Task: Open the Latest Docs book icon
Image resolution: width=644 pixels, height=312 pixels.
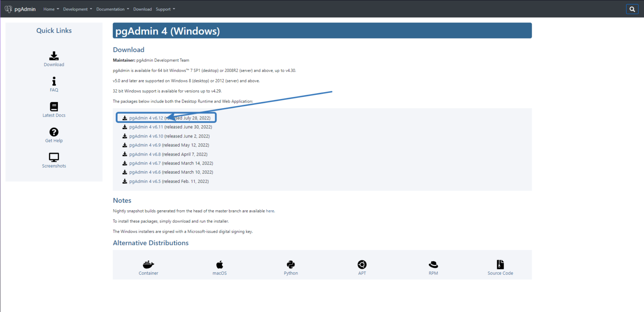Action: tap(54, 107)
